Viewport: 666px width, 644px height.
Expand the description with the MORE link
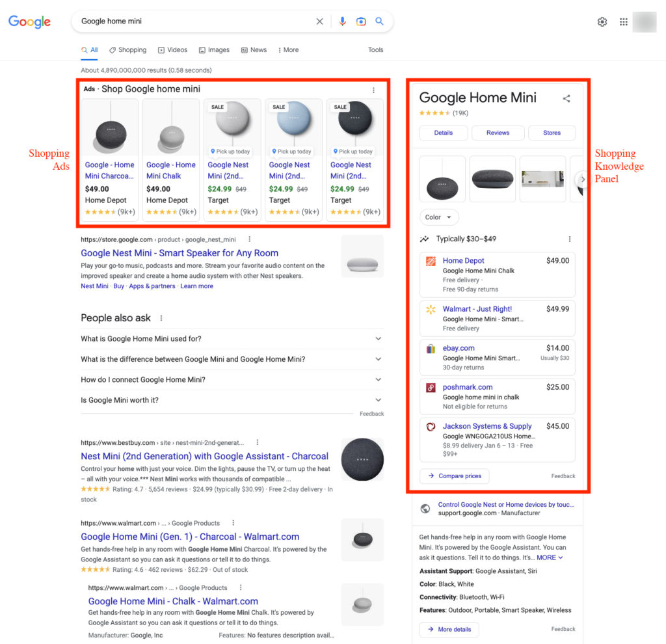coord(550,557)
